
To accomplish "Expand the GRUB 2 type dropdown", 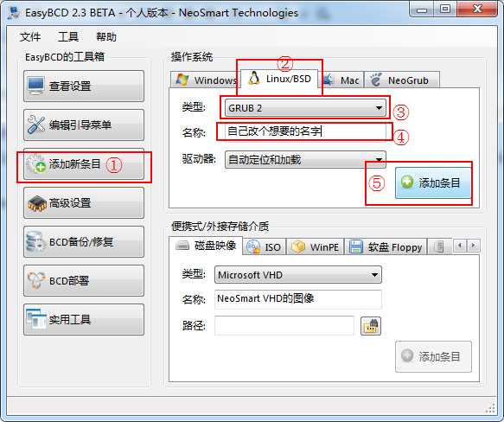I will (305, 108).
